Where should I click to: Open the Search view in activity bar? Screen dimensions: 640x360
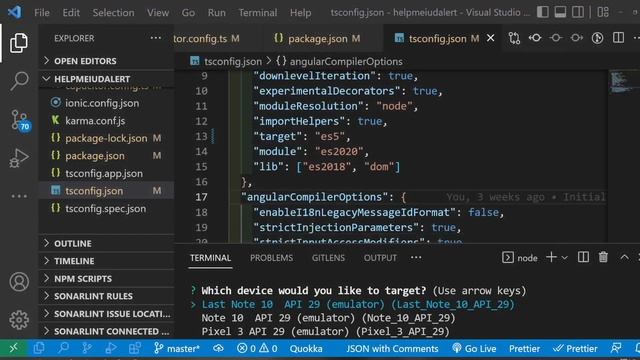click(19, 81)
